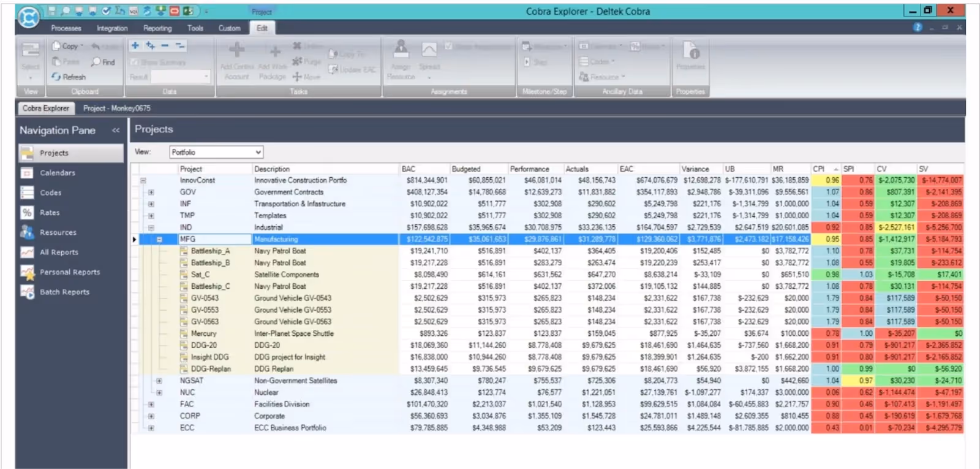Viewport: 980px width, 469px height.
Task: Click the minus remove icon in Data group
Action: [x=165, y=45]
